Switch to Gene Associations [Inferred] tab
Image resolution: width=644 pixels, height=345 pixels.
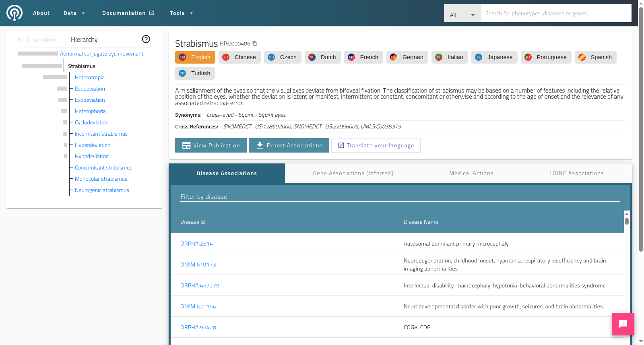353,173
